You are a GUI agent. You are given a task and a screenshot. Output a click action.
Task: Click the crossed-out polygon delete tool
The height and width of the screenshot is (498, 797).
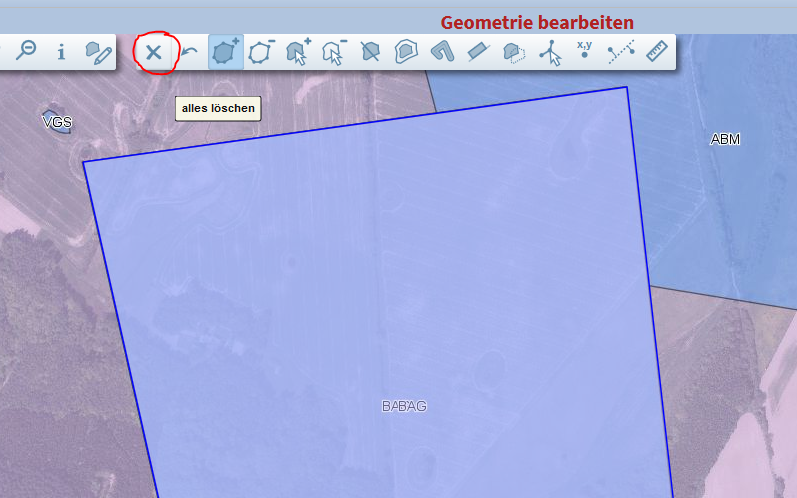tap(370, 52)
